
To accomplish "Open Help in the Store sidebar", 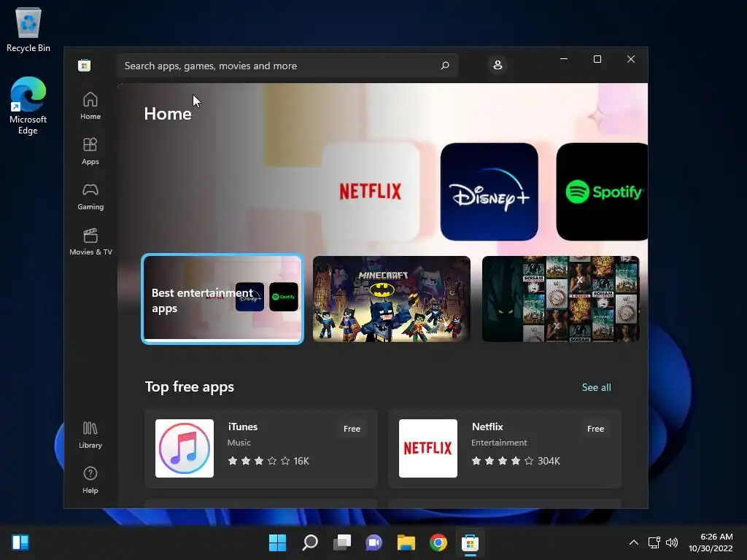I will [x=90, y=480].
